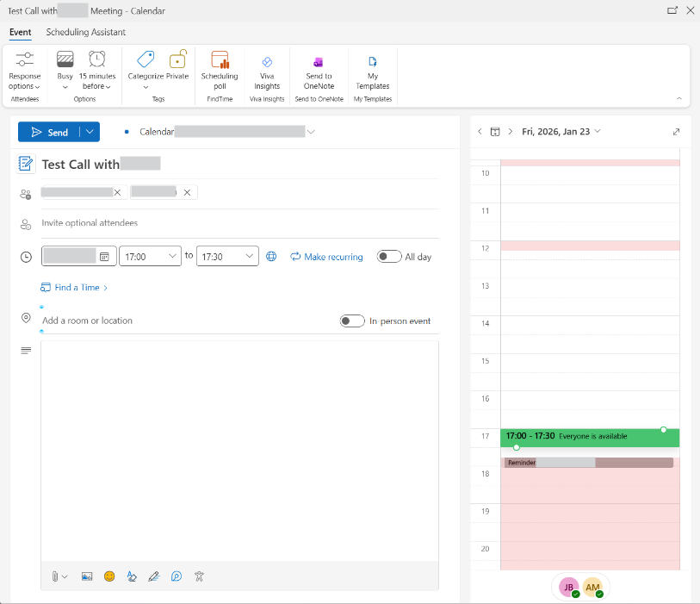This screenshot has width=700, height=604.
Task: Open Find a Time link
Action: tap(74, 288)
